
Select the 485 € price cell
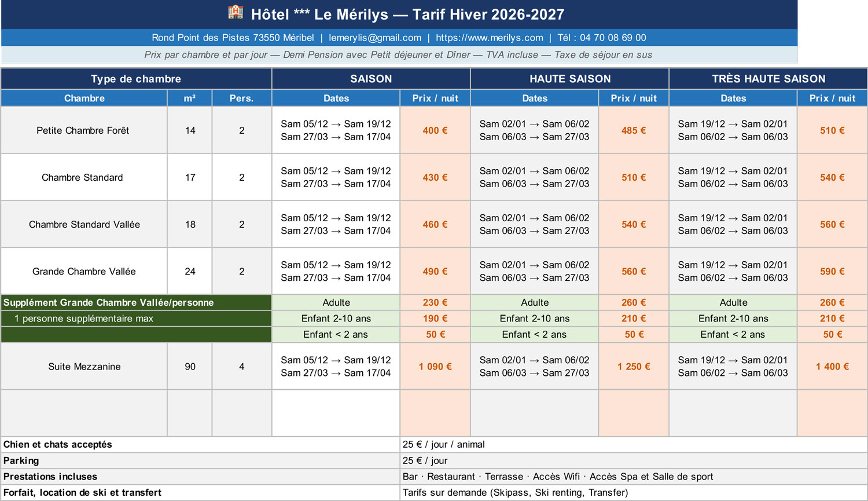(x=634, y=130)
